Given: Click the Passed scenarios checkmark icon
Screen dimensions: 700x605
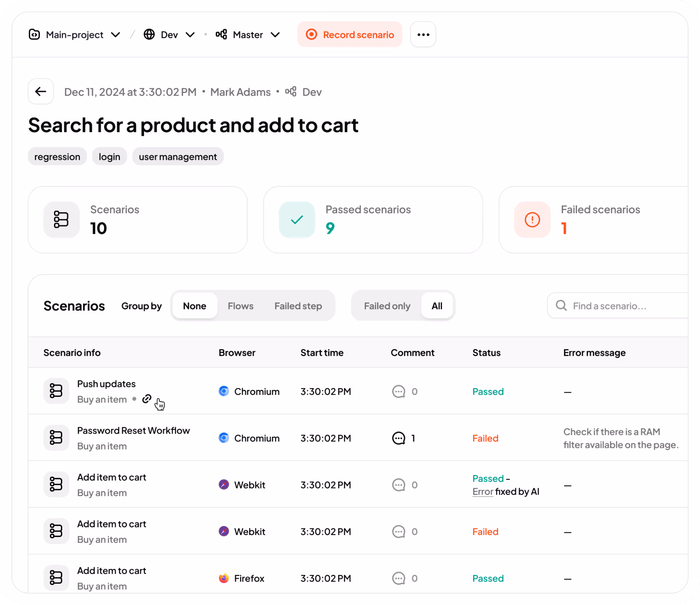Looking at the screenshot, I should pyautogui.click(x=297, y=220).
